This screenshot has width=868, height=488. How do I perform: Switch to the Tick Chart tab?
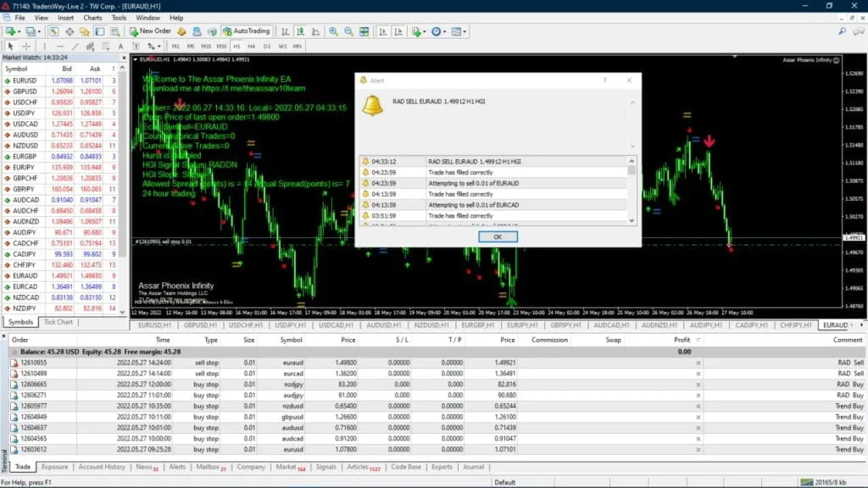pos(58,322)
